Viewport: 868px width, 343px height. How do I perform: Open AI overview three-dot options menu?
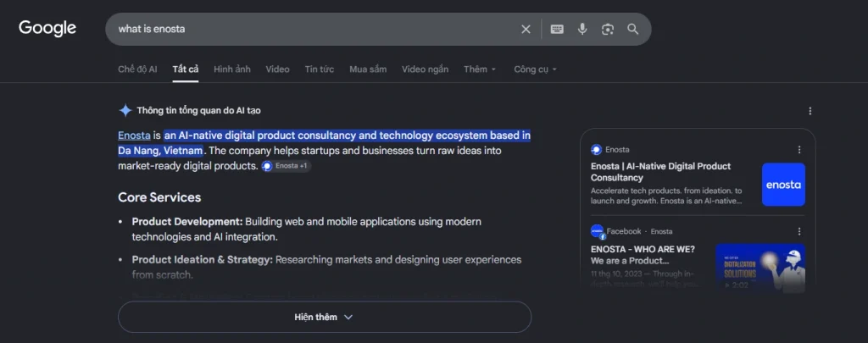pos(810,111)
